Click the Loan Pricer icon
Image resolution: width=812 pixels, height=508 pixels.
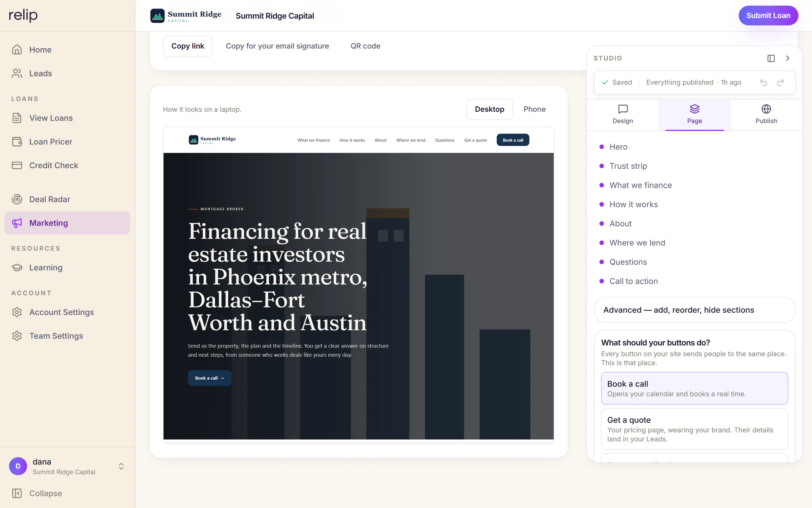pyautogui.click(x=17, y=142)
